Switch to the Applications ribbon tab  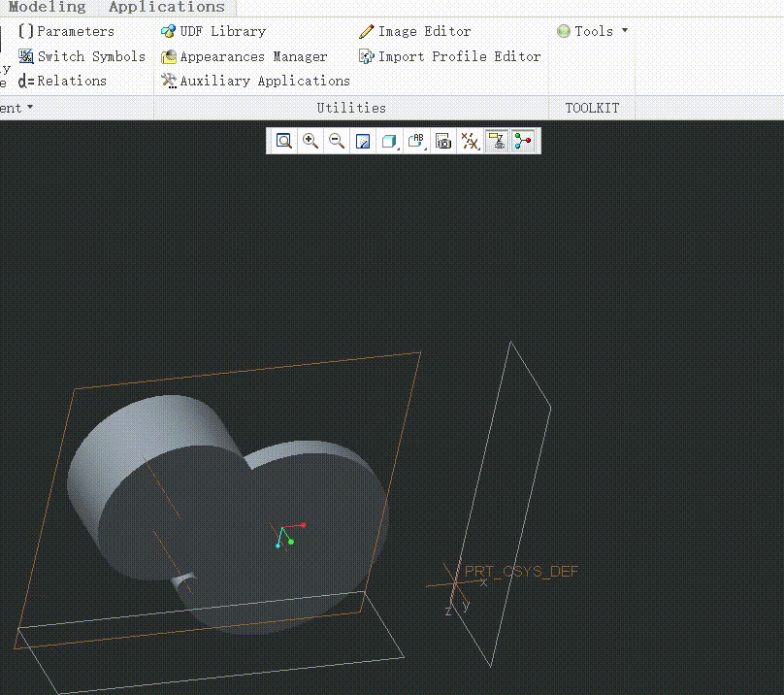167,7
